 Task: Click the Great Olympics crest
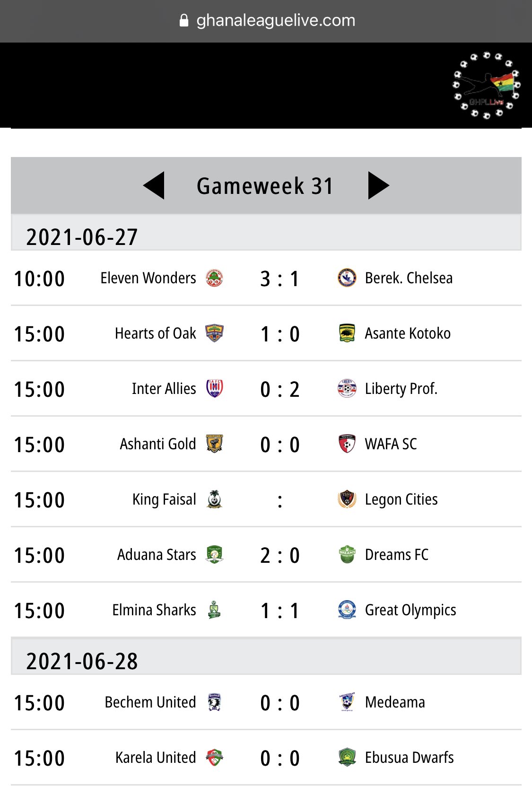coord(347,610)
